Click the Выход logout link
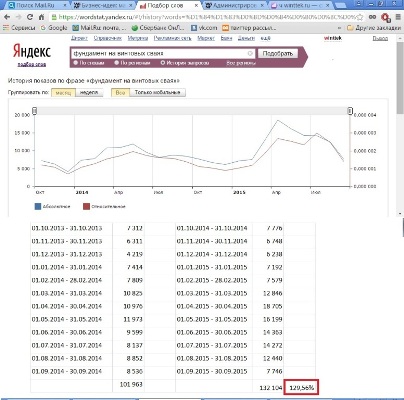Image resolution: width=404 pixels, height=400 pixels. click(x=380, y=38)
